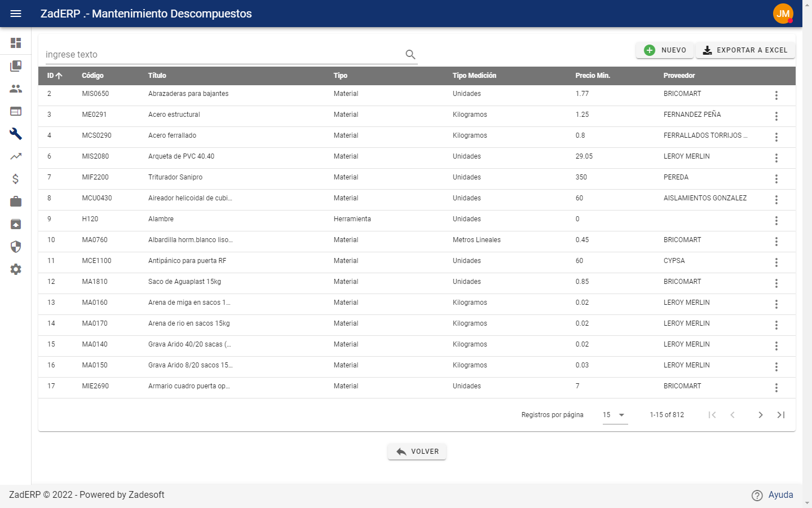Viewport: 812px width, 508px height.
Task: Open row actions for Albardilla horm.blanco
Action: click(776, 242)
